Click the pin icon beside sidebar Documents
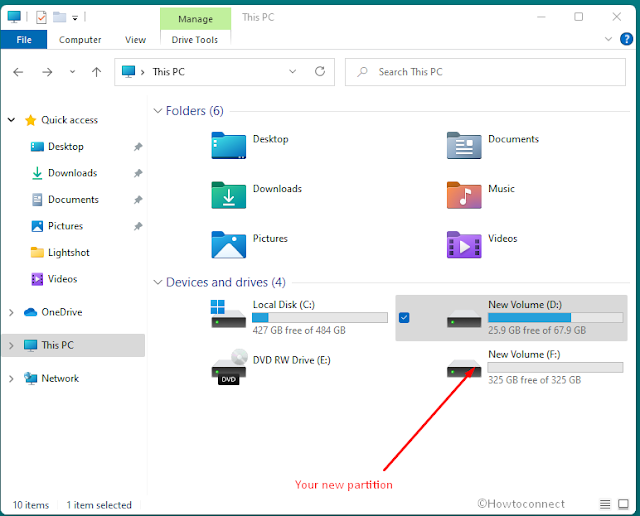Screen dimensions: 640x516 tap(138, 200)
